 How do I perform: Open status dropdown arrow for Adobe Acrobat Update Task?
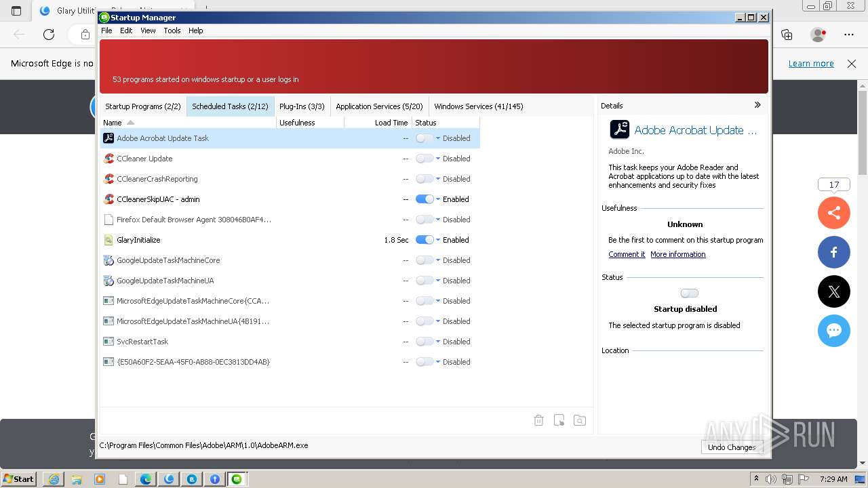pyautogui.click(x=438, y=138)
